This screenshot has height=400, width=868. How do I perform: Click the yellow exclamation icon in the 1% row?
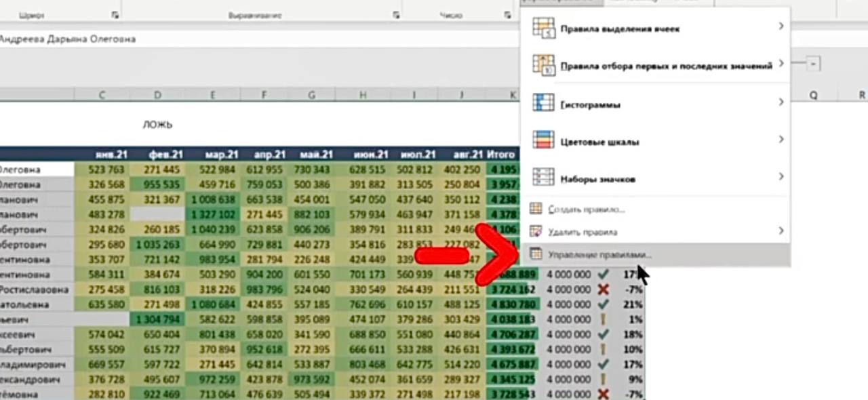pos(602,319)
